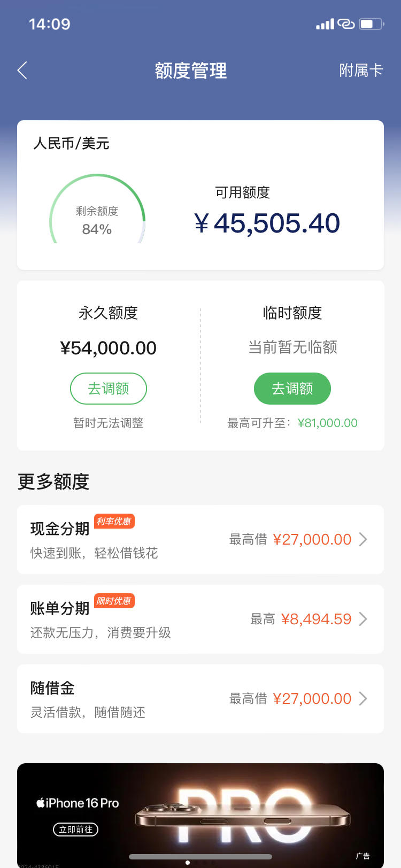Tap the 剩余额度 84% circular gauge
This screenshot has width=401, height=868.
tap(97, 210)
